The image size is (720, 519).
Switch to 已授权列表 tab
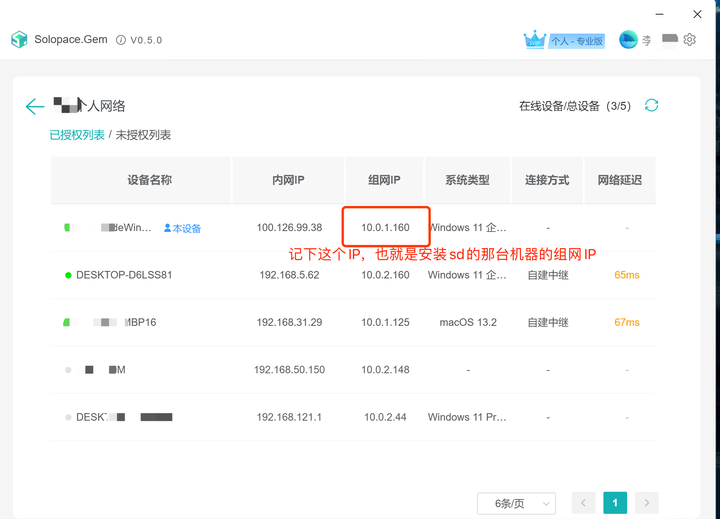pyautogui.click(x=77, y=135)
